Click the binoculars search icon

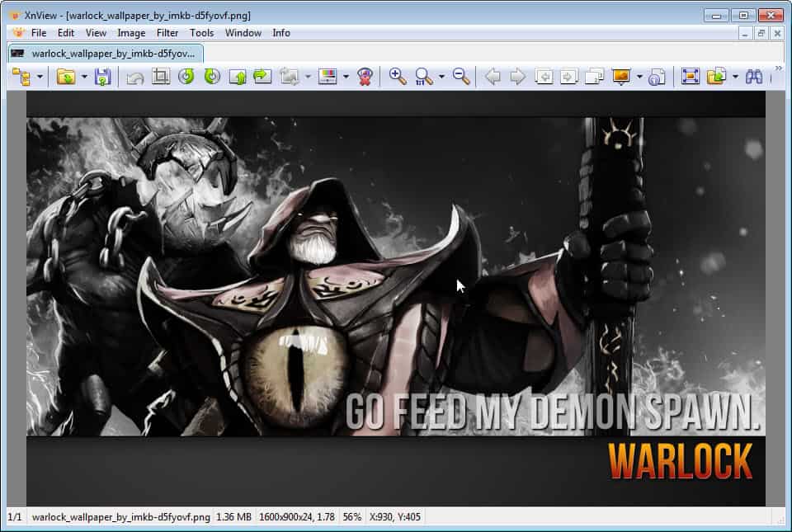click(x=754, y=77)
